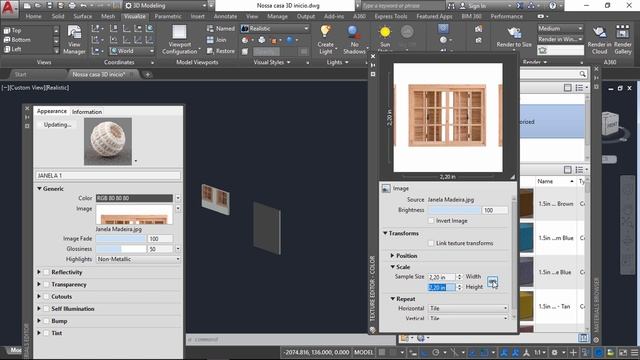Select the Left view
The width and height of the screenshot is (640, 360).
pos(12,49)
